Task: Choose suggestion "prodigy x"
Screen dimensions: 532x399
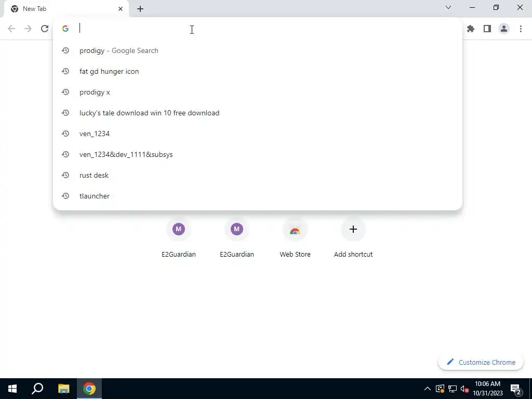Action: pos(258,92)
